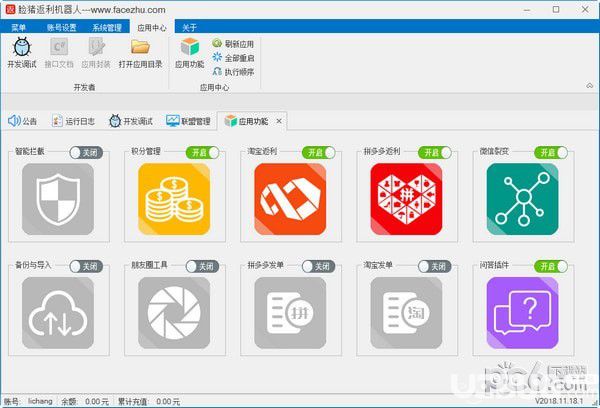Screen dimensions: 600x408
Task: Click the 打开应用目录 folder icon
Action: [x=140, y=47]
